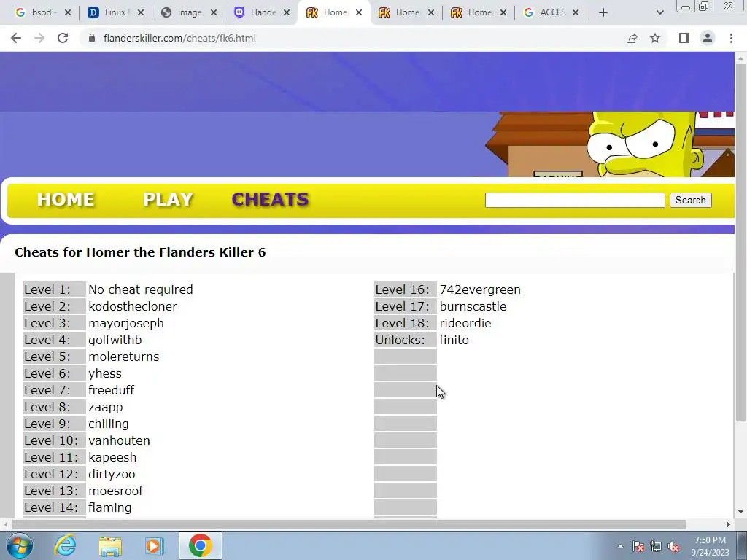Select cheat code rideordie

pos(465,323)
